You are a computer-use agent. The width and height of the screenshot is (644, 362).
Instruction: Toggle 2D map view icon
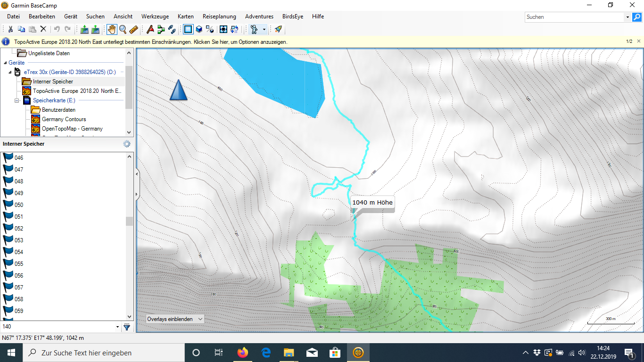[188, 29]
